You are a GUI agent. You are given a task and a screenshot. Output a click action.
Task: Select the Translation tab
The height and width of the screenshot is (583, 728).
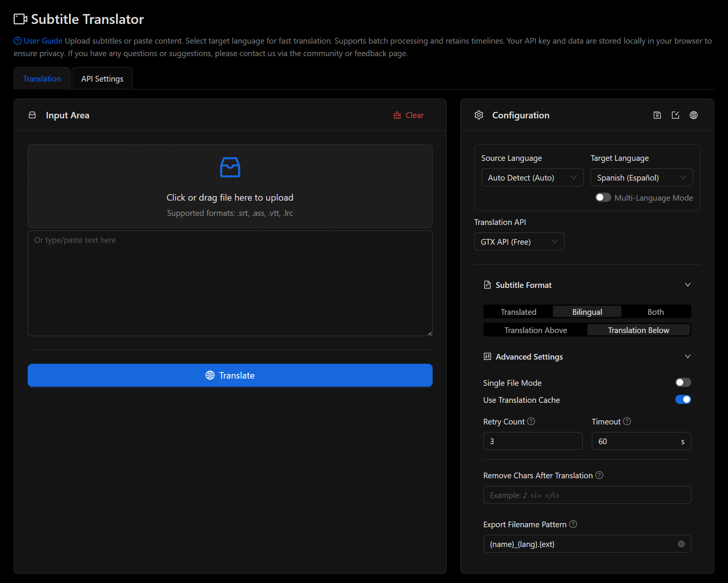(x=42, y=78)
